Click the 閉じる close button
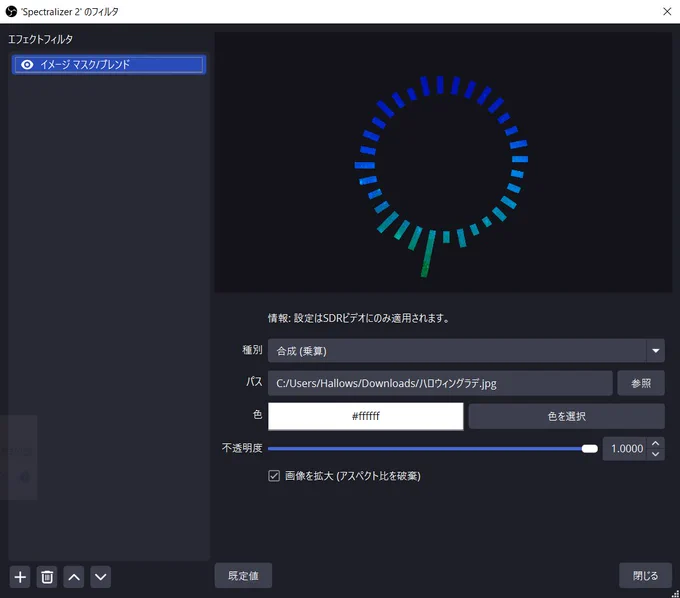680x598 pixels. [x=645, y=575]
